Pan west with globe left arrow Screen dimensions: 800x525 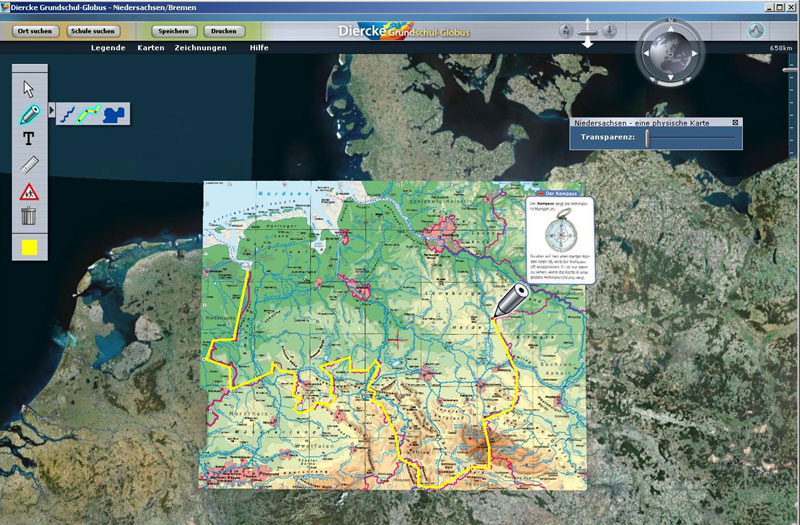[x=646, y=53]
